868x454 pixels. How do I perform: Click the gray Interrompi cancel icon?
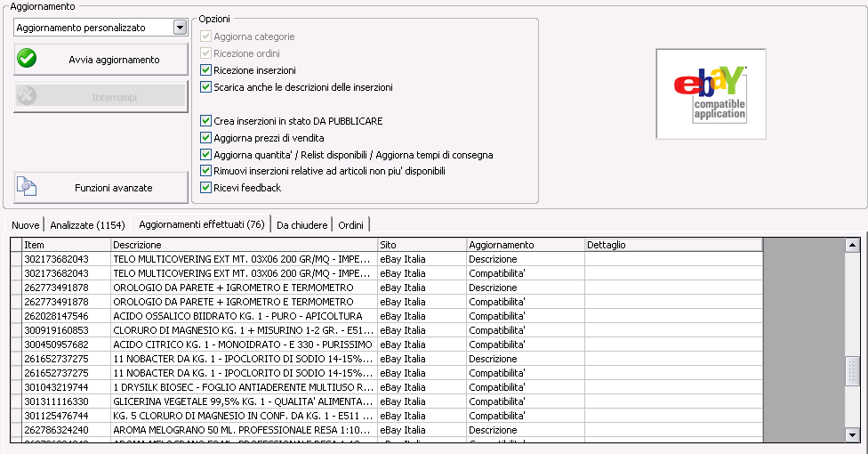(27, 96)
